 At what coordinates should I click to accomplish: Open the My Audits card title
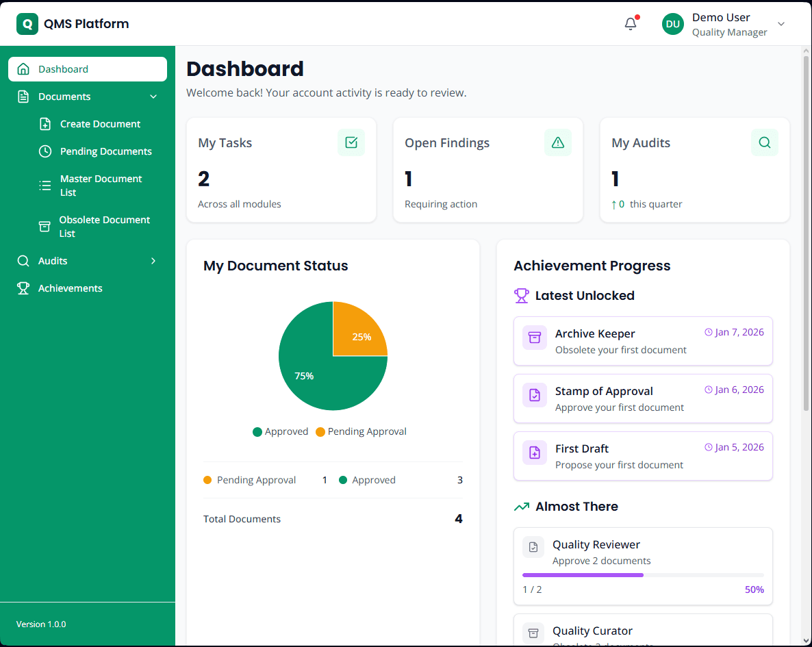pyautogui.click(x=641, y=143)
